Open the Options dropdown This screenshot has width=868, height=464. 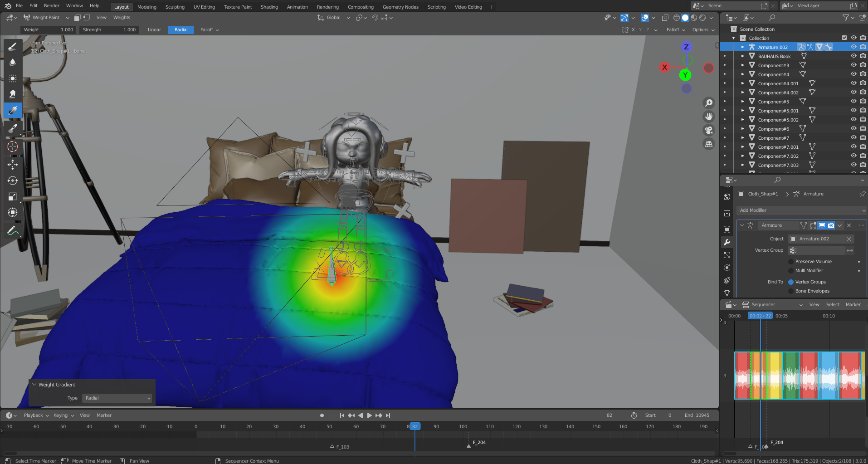703,30
